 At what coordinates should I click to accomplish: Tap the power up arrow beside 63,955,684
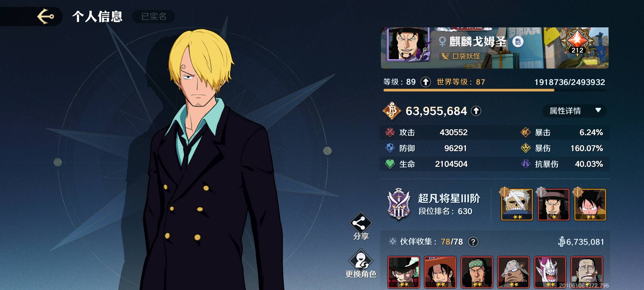[476, 111]
